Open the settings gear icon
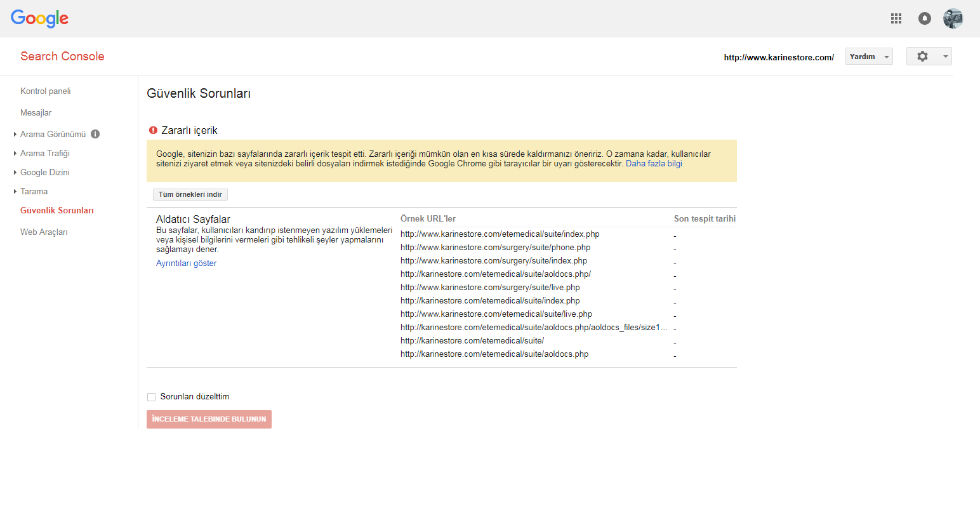The height and width of the screenshot is (513, 980). (x=922, y=57)
